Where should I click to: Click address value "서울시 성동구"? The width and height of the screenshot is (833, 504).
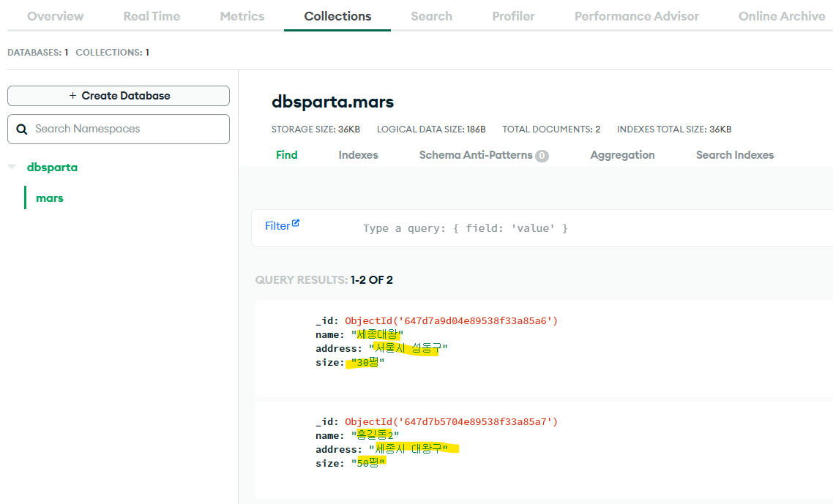pos(408,348)
